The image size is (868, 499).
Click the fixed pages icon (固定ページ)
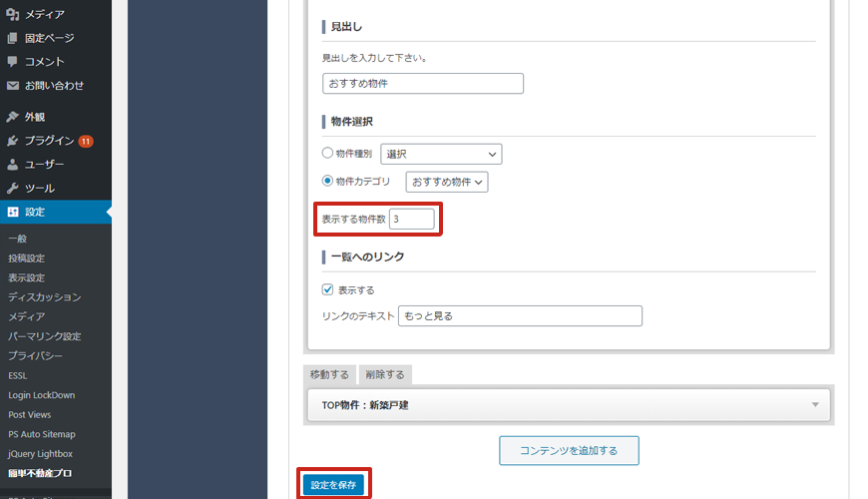coord(13,38)
